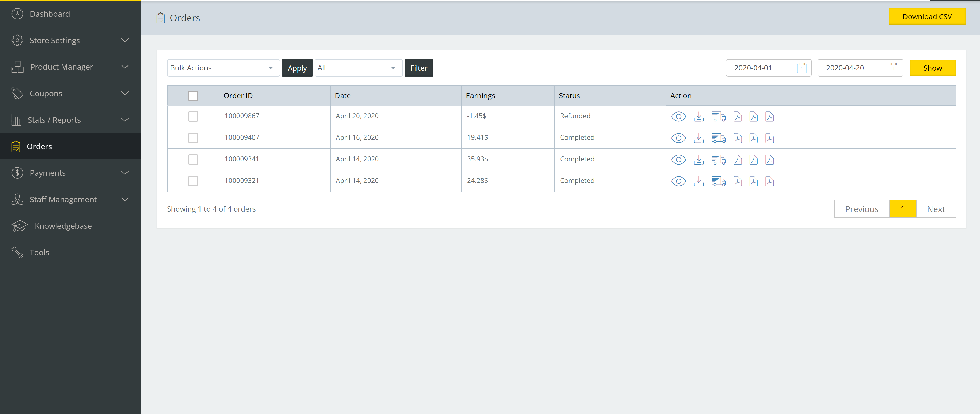The height and width of the screenshot is (414, 980).
Task: Click the Filter button
Action: tap(418, 68)
